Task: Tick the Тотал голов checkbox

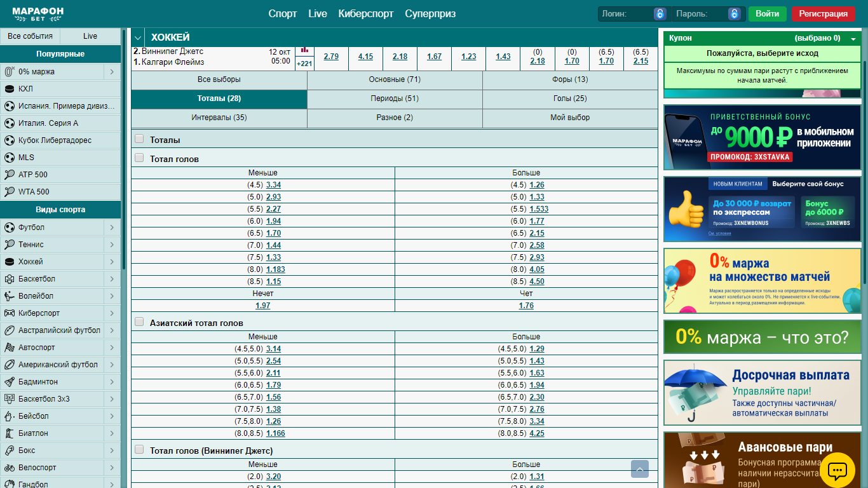Action: coord(139,158)
